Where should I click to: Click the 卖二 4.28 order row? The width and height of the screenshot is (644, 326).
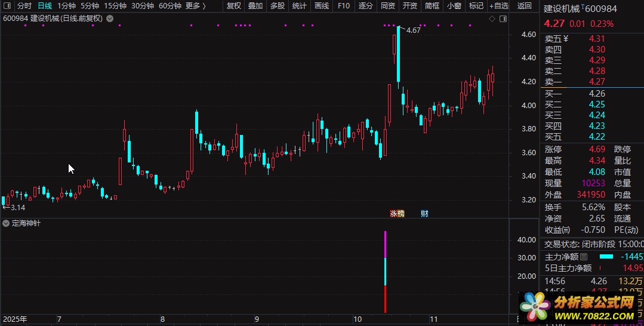[591, 70]
